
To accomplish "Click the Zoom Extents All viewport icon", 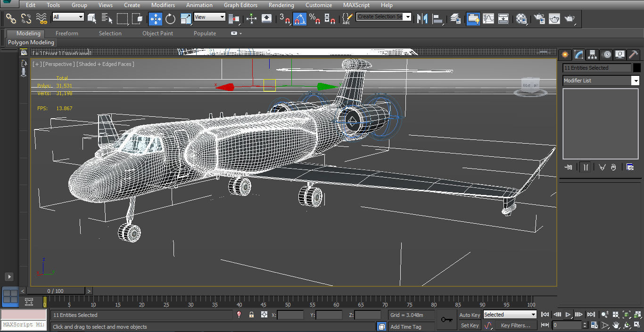I will [x=637, y=315].
